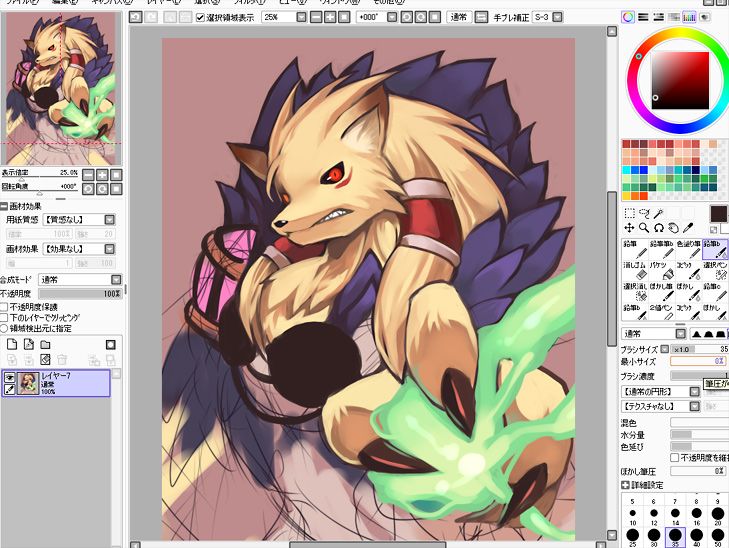Select the eyedropper tool
The height and width of the screenshot is (548, 729).
tap(687, 228)
